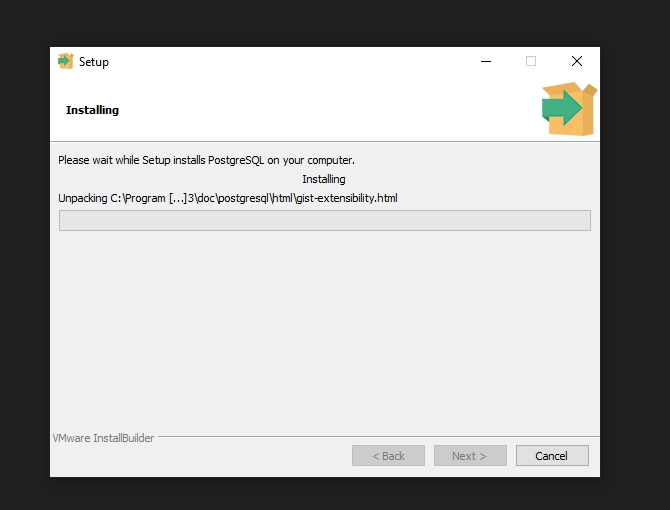Click the 'Please wait while Setup installs' message
This screenshot has width=670, height=510.
(x=206, y=160)
